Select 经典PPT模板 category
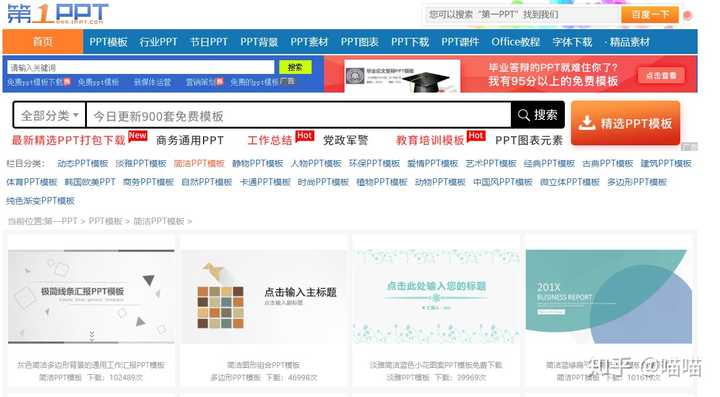Viewport: 720px width, 397px height. pos(549,163)
